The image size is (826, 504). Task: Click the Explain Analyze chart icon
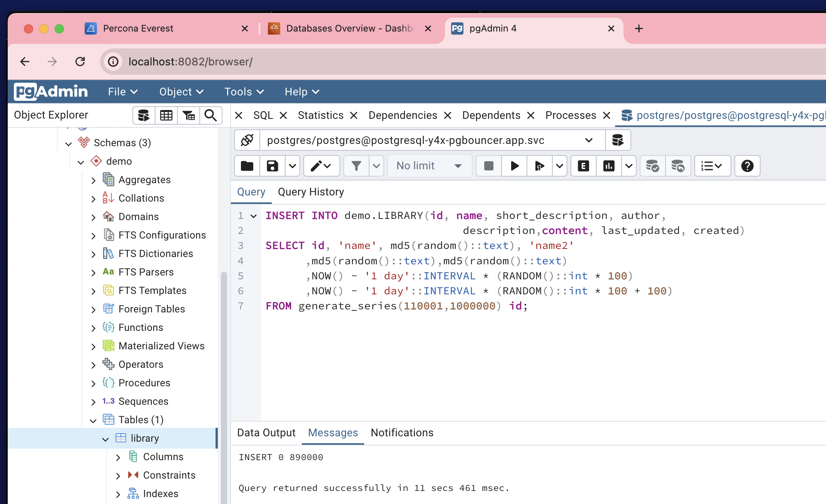click(609, 166)
